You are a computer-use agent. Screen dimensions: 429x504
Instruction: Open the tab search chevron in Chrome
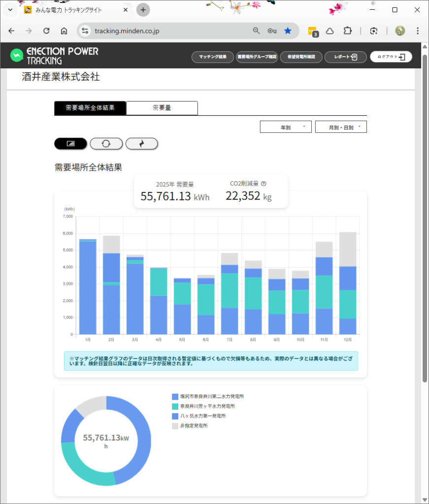[x=10, y=10]
